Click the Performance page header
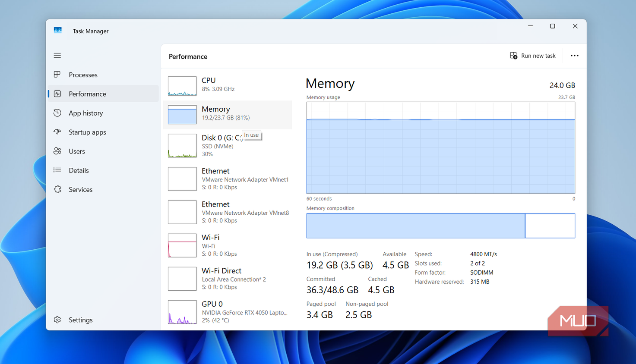 pos(188,56)
